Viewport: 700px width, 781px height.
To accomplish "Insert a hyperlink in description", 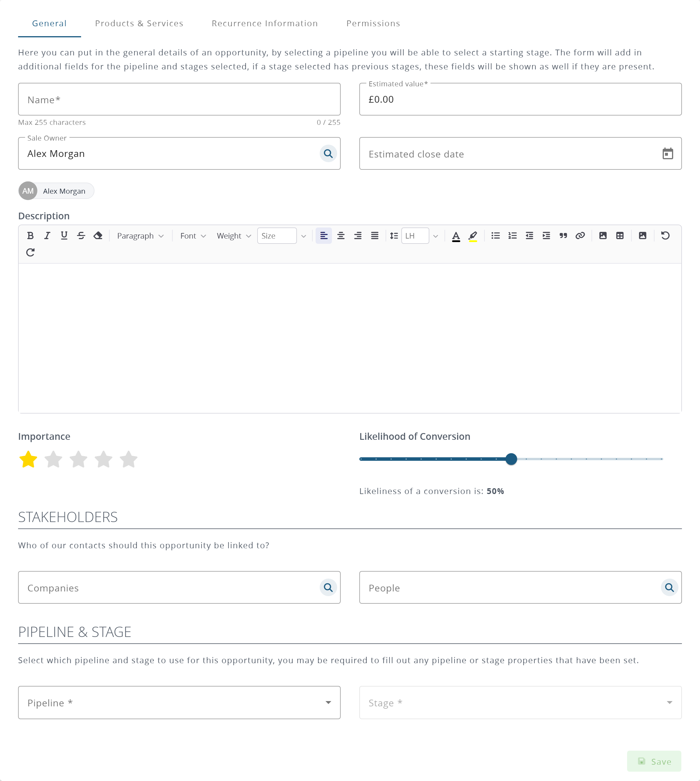I will (580, 236).
